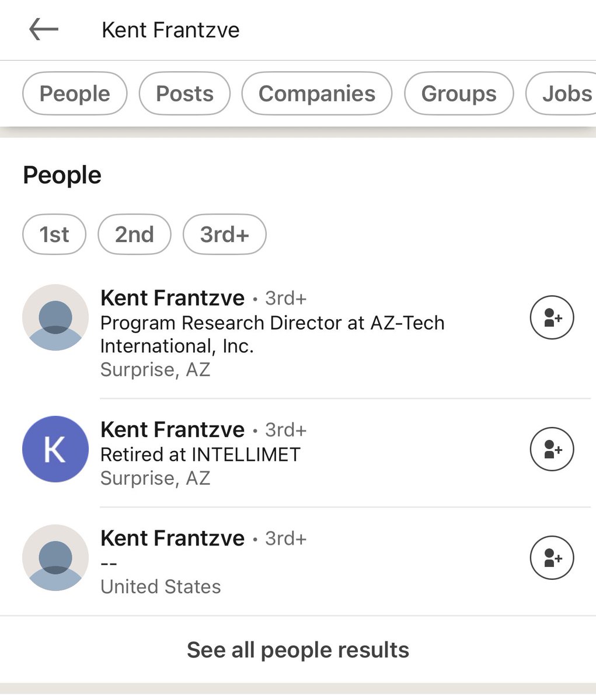
Task: Open the blue K profile avatar
Action: pos(55,449)
